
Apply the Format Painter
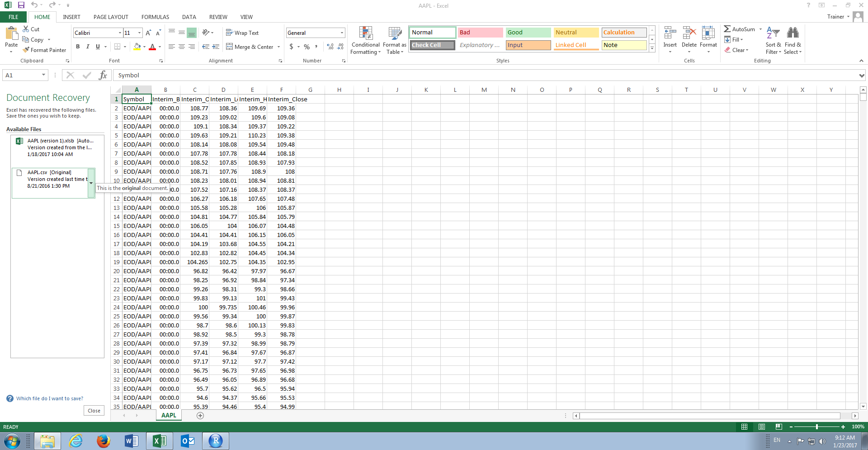tap(44, 50)
